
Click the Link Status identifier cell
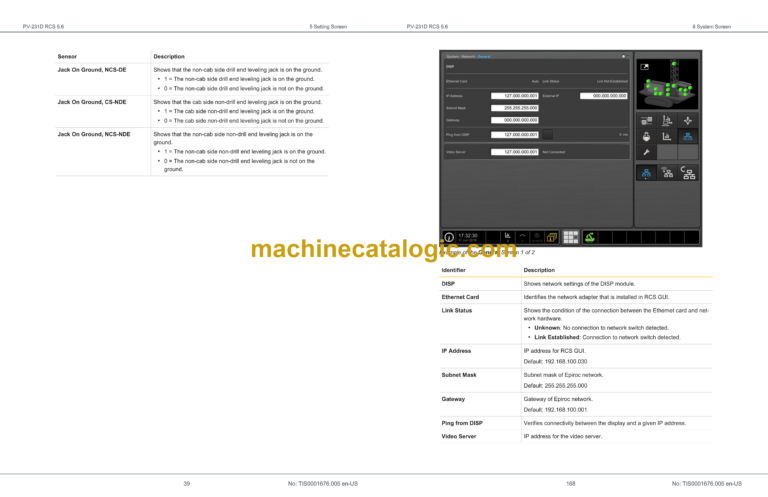click(x=456, y=310)
